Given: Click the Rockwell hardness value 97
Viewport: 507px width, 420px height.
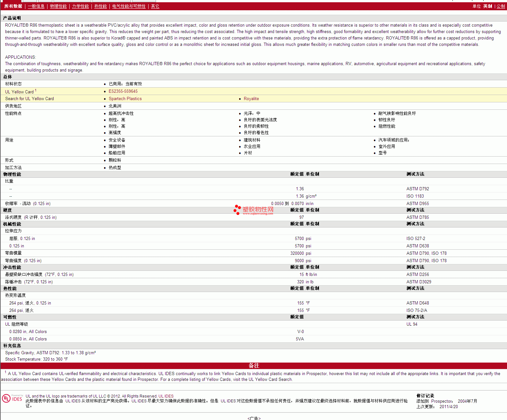Looking at the screenshot, I should 302,218.
